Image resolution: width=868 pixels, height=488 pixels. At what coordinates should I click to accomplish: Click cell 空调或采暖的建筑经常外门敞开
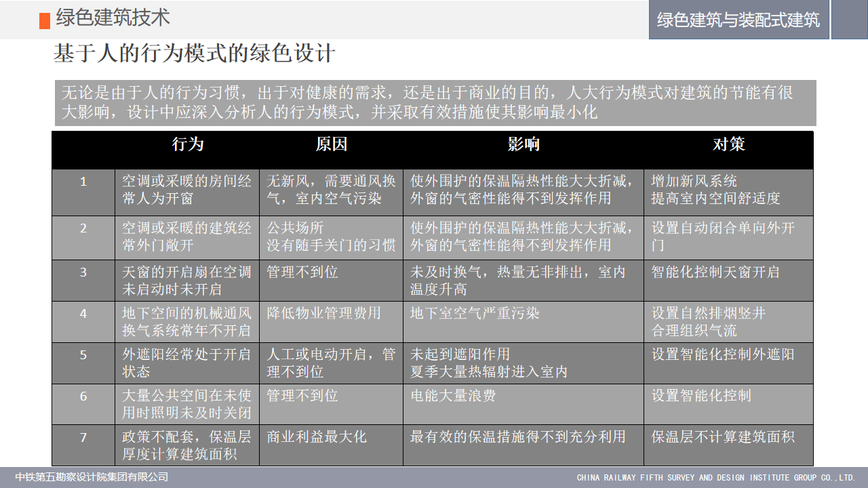point(187,238)
